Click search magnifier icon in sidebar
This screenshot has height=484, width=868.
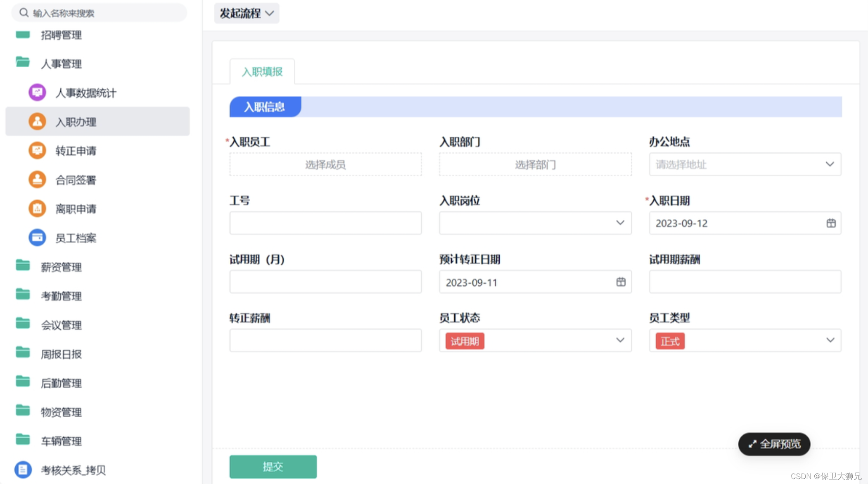(x=24, y=13)
